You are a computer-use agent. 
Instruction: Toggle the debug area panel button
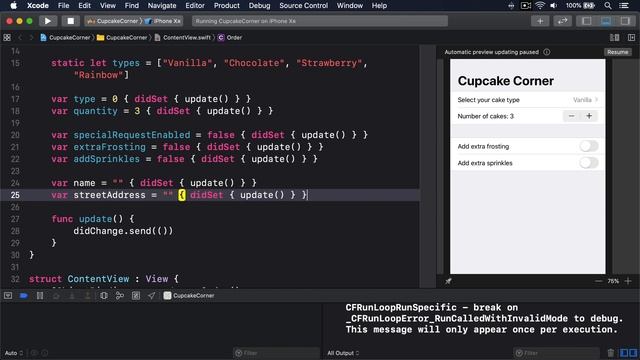pyautogui.click(x=606, y=21)
